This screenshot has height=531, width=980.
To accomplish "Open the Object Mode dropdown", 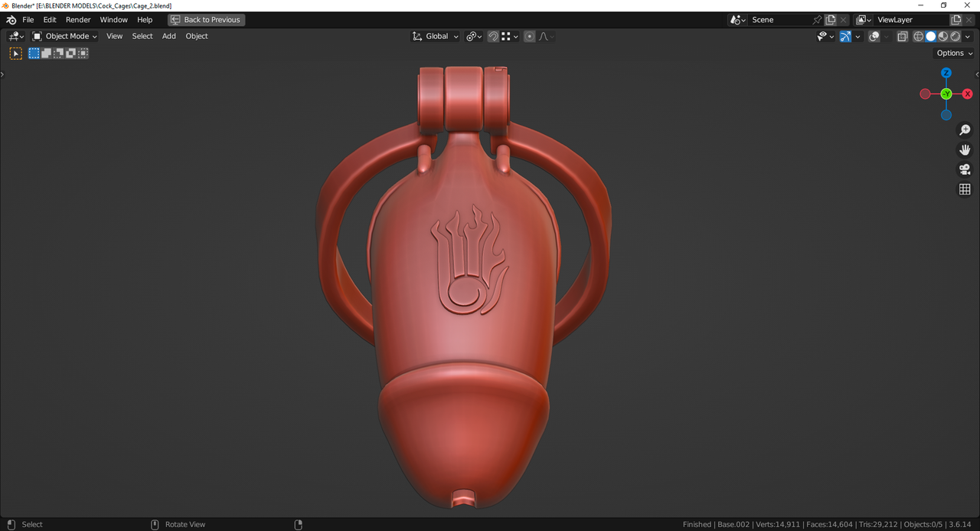I will point(65,36).
